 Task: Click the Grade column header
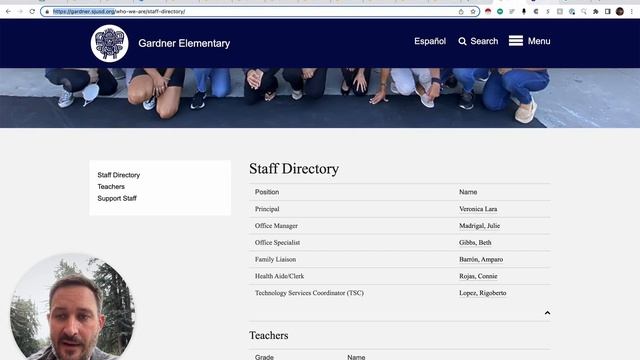pos(264,357)
